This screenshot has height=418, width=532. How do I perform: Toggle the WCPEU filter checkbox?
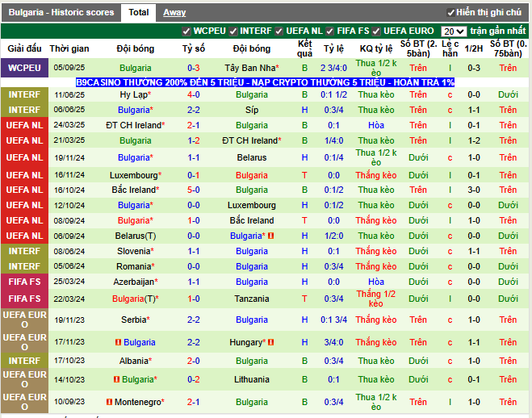186,31
